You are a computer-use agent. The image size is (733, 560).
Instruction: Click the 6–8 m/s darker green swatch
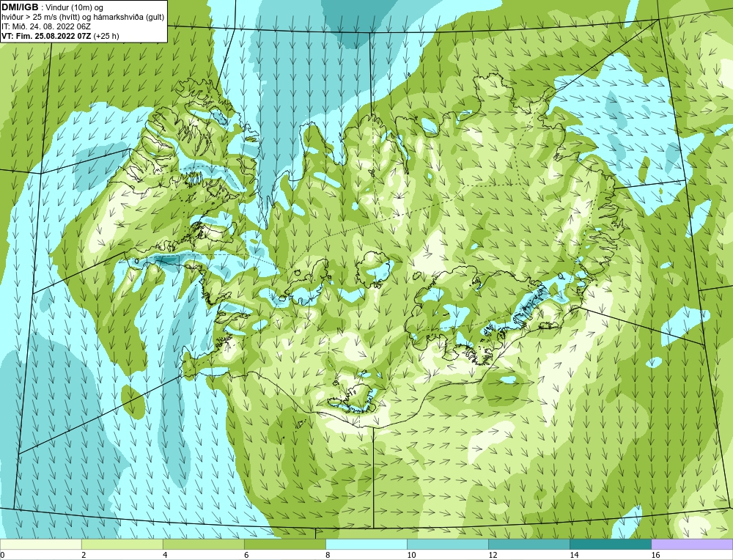[284, 544]
